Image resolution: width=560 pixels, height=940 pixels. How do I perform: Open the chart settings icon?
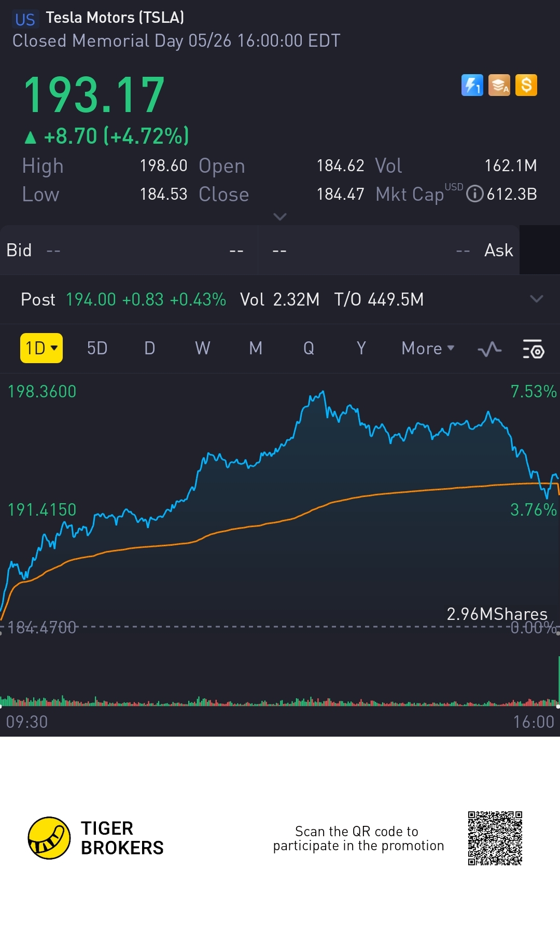point(533,349)
